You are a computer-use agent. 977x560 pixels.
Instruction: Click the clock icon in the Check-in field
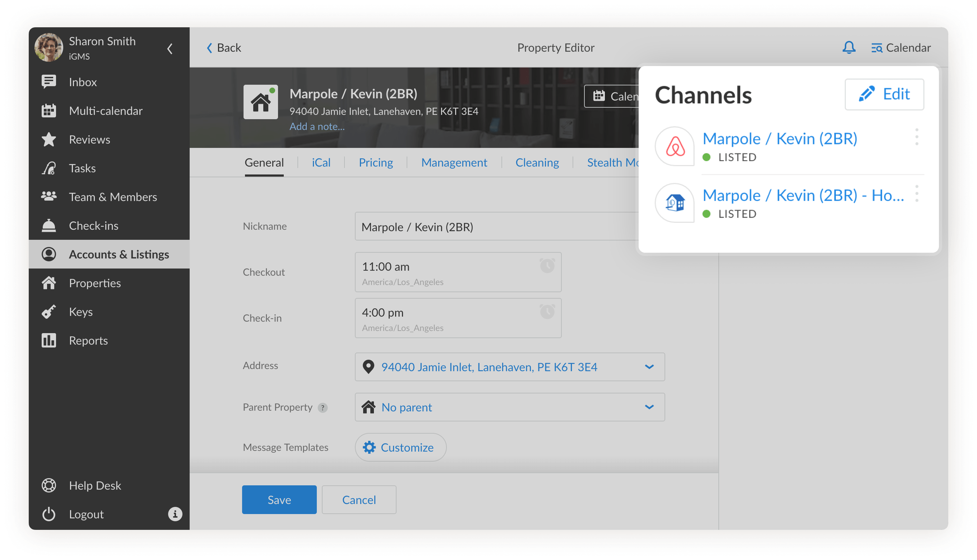click(547, 311)
